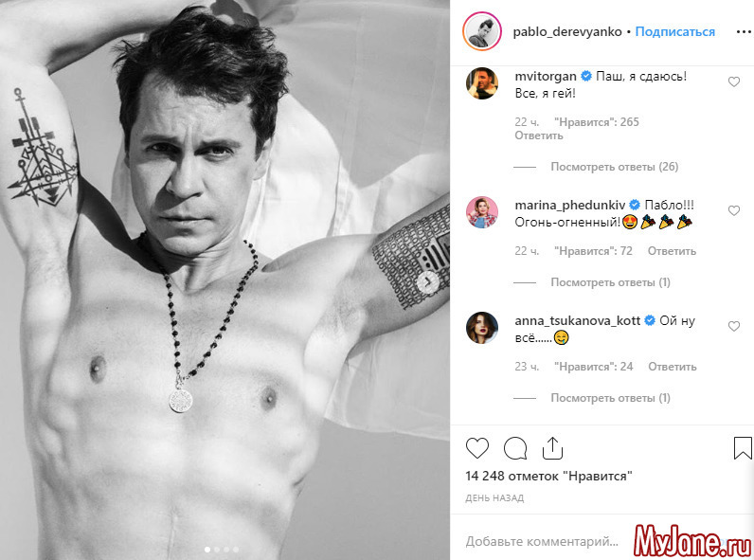Share the post via share icon
The width and height of the screenshot is (754, 560).
click(552, 448)
